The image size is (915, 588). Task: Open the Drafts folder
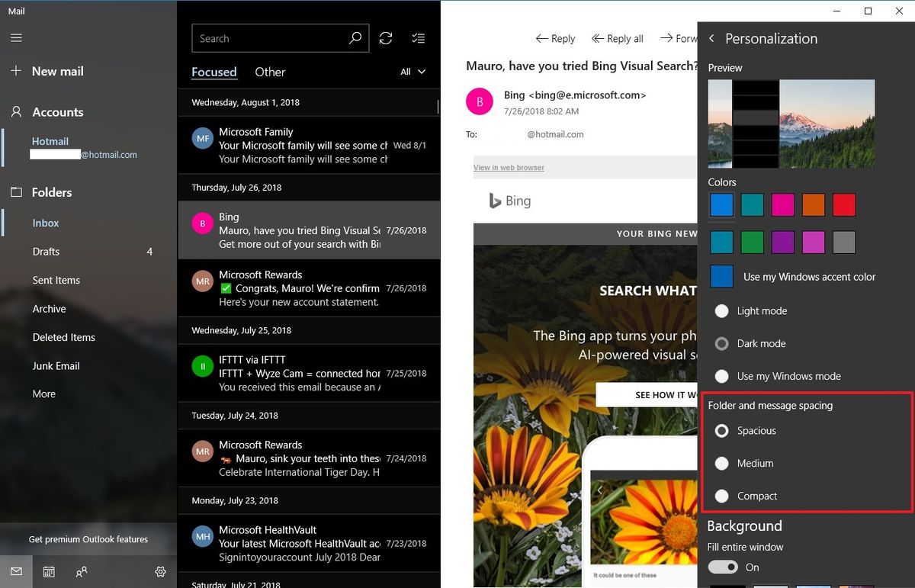click(x=47, y=251)
